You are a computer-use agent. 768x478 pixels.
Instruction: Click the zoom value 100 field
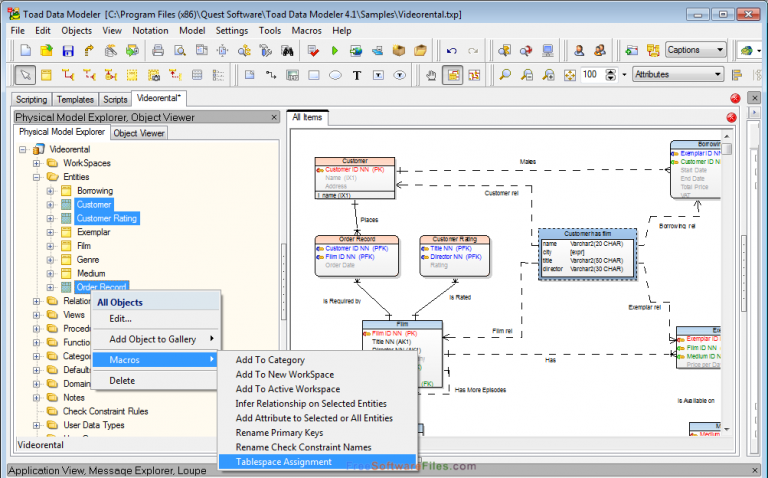(592, 74)
